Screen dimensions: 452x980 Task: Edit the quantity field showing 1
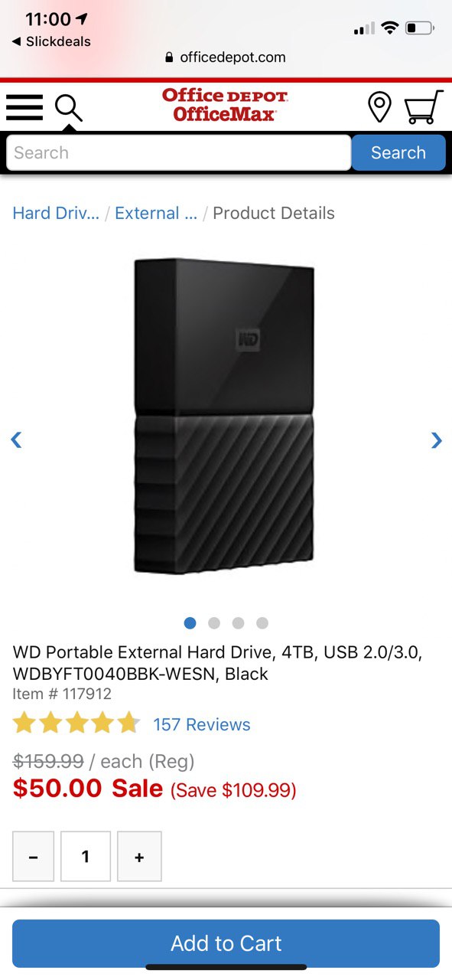click(x=86, y=857)
